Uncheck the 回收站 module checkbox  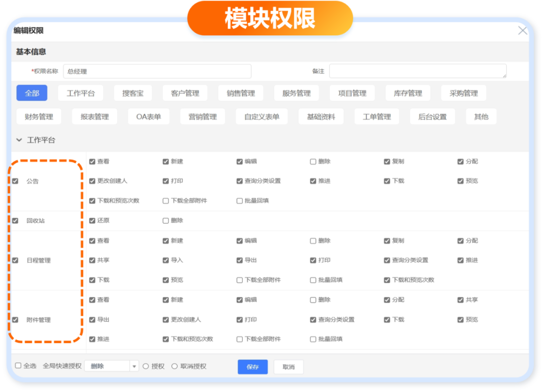15,221
